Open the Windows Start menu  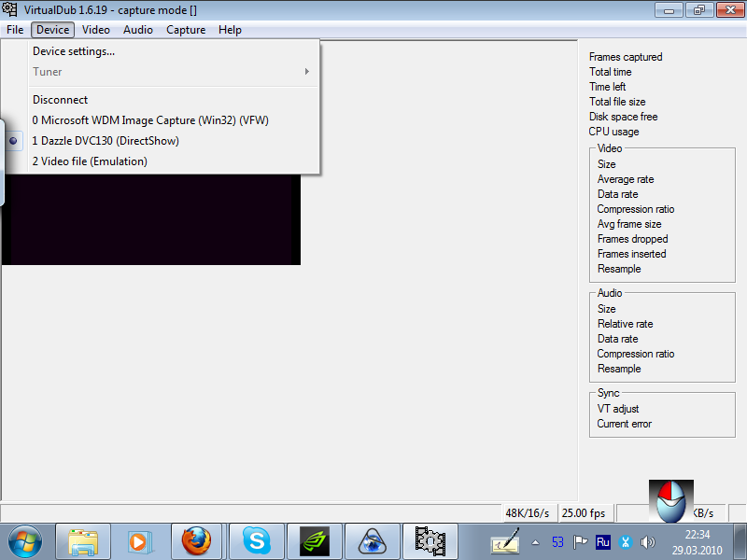pos(25,540)
